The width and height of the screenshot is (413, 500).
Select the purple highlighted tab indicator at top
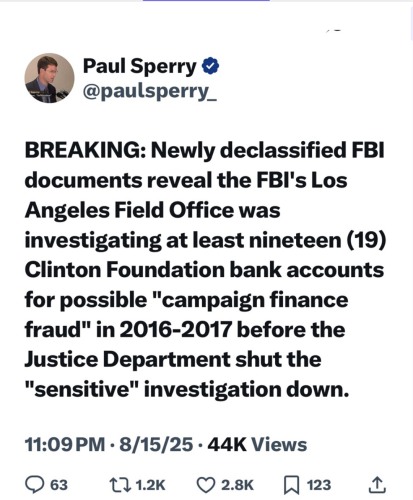[x=206, y=1]
